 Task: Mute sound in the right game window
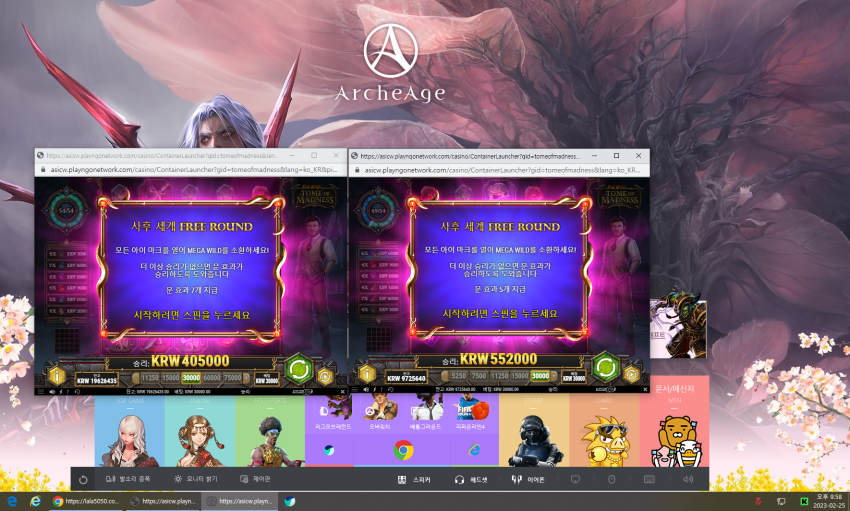[366, 390]
